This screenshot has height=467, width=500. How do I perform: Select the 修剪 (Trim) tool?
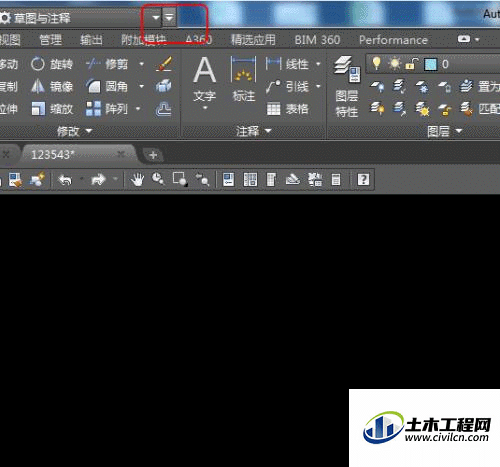coord(107,64)
